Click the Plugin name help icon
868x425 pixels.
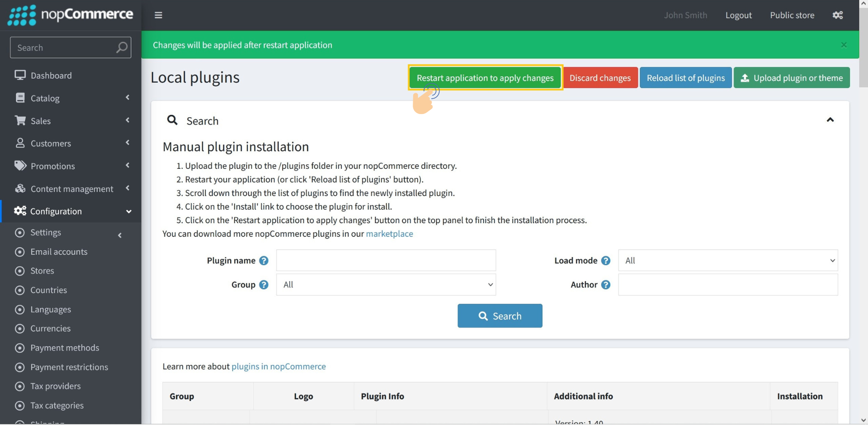pos(264,261)
